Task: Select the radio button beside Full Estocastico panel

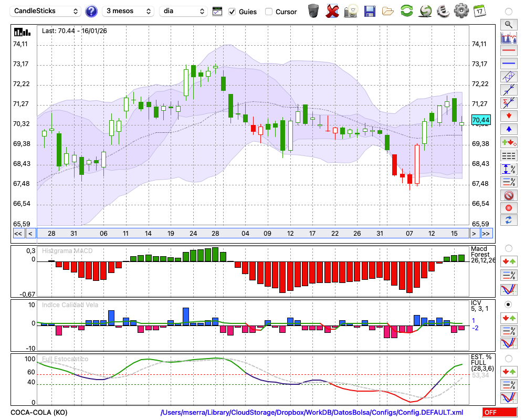Action: 508,358
